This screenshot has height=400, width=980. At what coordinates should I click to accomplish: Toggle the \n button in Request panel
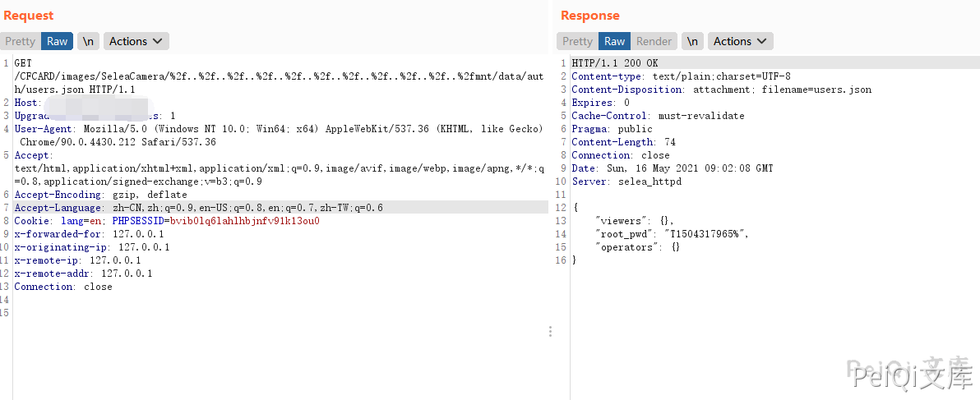[88, 41]
